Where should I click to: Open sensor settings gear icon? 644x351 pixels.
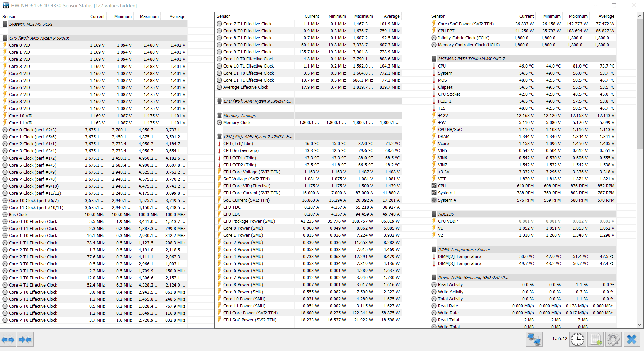pos(613,339)
